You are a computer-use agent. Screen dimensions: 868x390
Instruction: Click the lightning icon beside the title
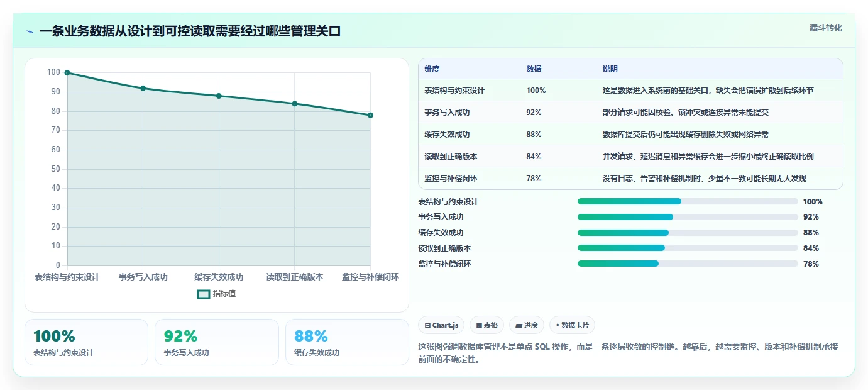[x=30, y=31]
